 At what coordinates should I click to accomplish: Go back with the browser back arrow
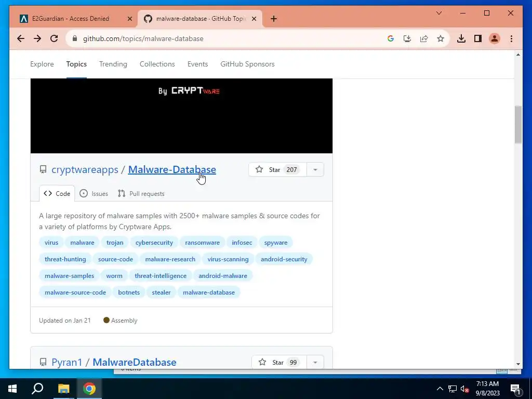click(21, 38)
